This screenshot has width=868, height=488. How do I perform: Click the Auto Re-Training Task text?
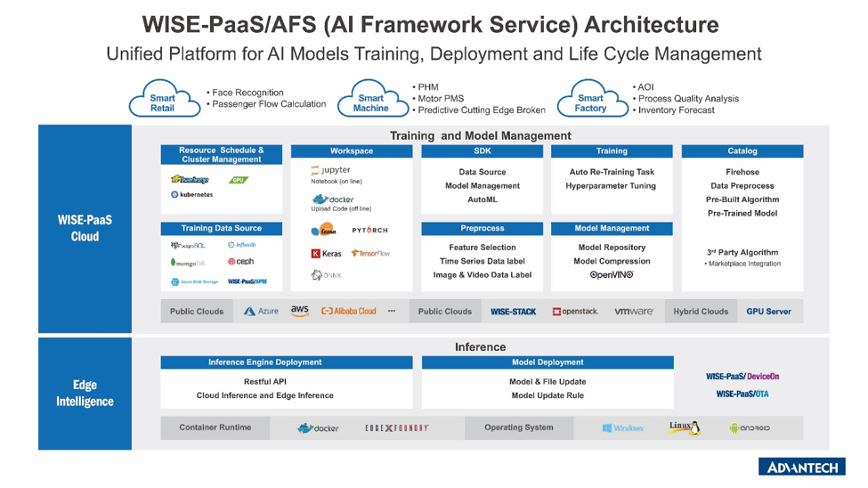coord(612,172)
